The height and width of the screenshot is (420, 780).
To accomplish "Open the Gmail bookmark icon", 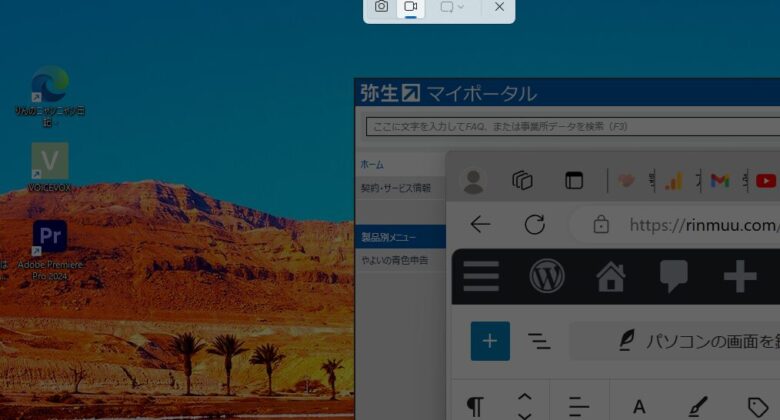I will [720, 181].
